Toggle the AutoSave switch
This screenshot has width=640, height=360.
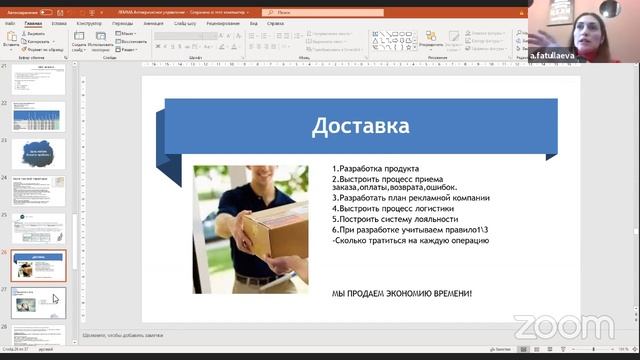coord(46,12)
